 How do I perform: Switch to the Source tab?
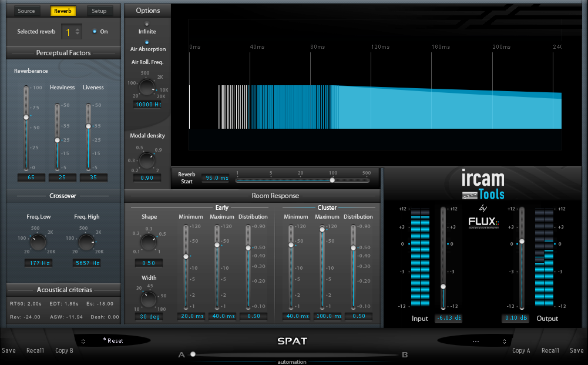26,11
